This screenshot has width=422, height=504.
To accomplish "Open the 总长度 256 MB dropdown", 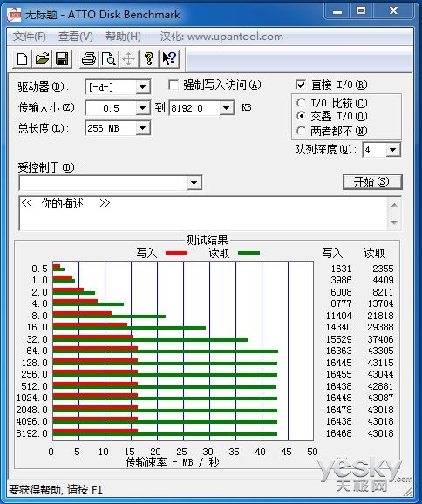I will tap(142, 128).
